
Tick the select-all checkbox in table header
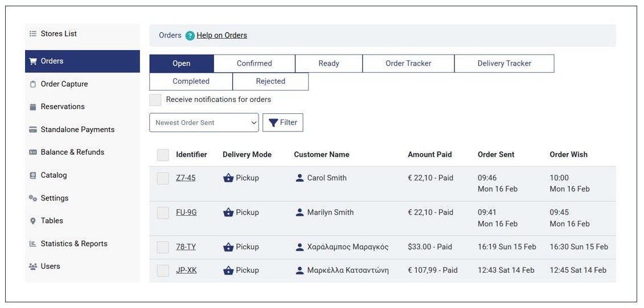click(163, 155)
